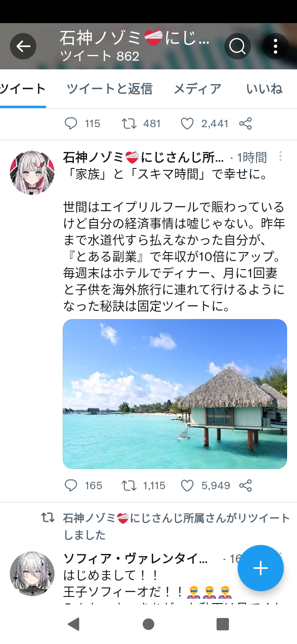Open 石神ノゾミ avatar on tweet
Viewport: 297px width, 644px height.
(x=32, y=173)
